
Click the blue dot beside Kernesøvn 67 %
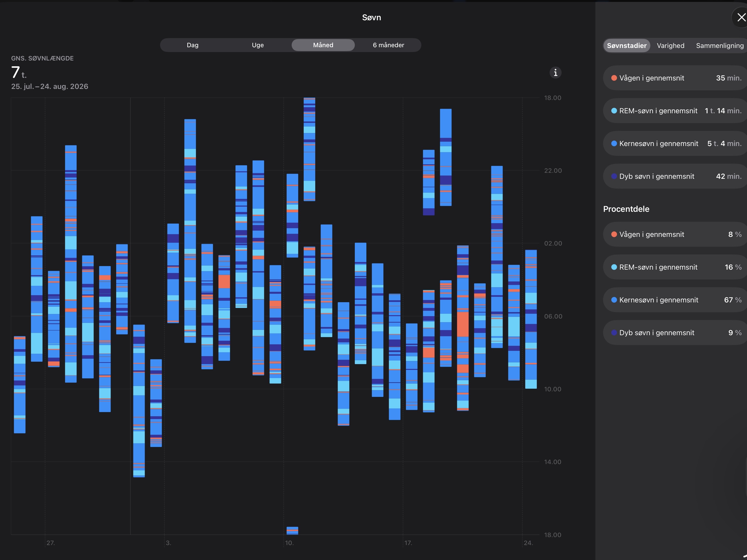click(x=614, y=300)
